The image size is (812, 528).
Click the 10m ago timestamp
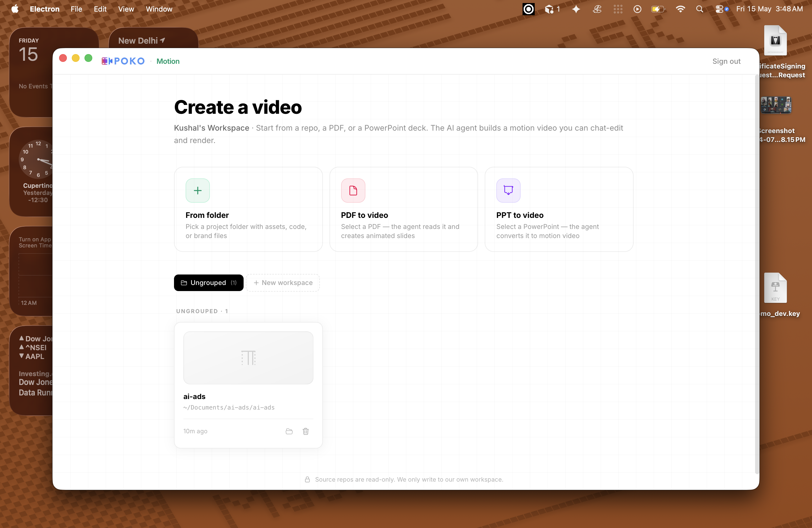pyautogui.click(x=195, y=431)
